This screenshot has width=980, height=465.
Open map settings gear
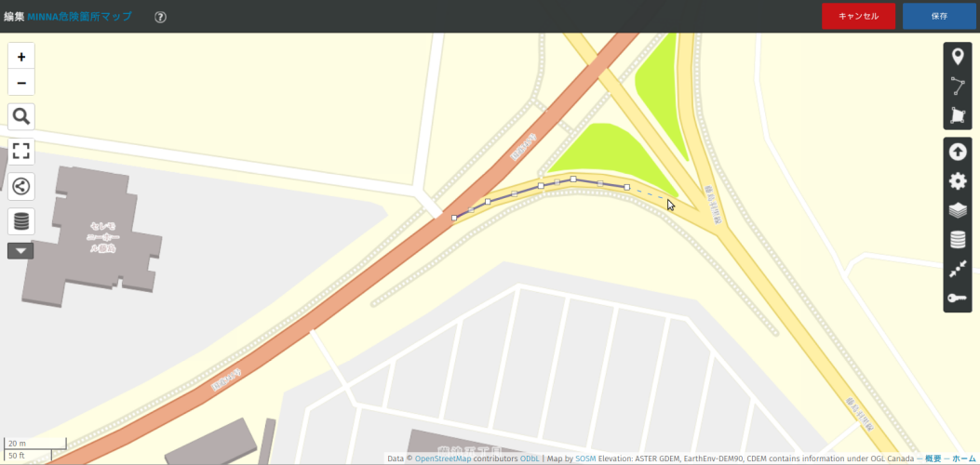(x=958, y=181)
